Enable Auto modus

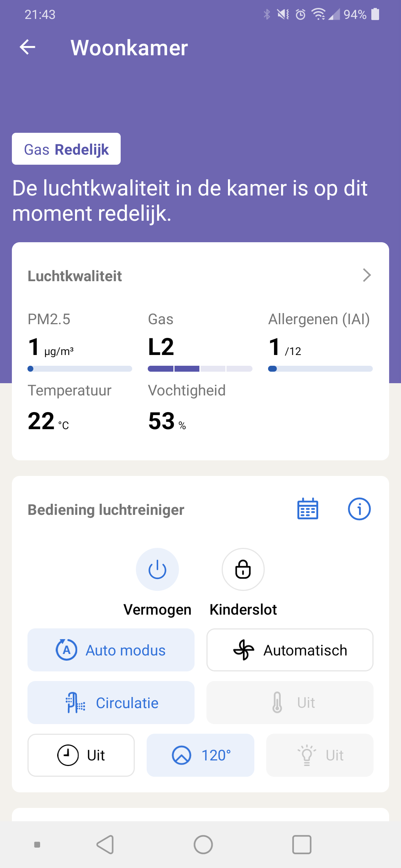click(x=111, y=650)
